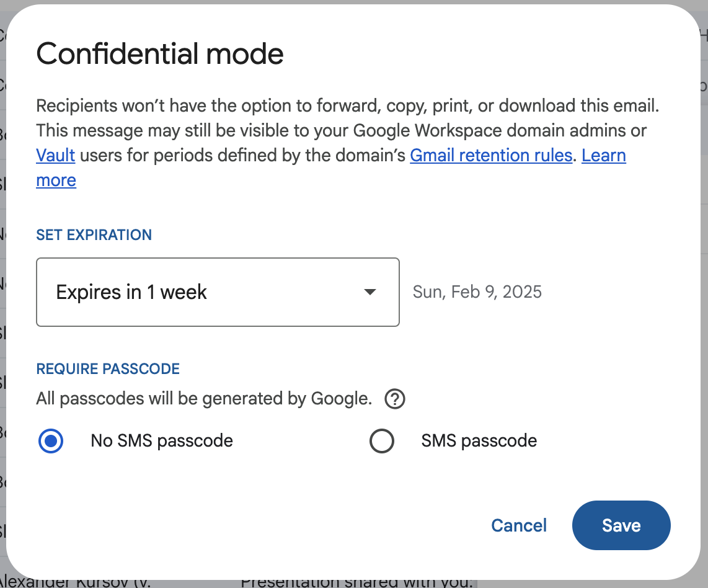
Task: Open the "Expires in 1 week" dropdown
Action: [218, 292]
